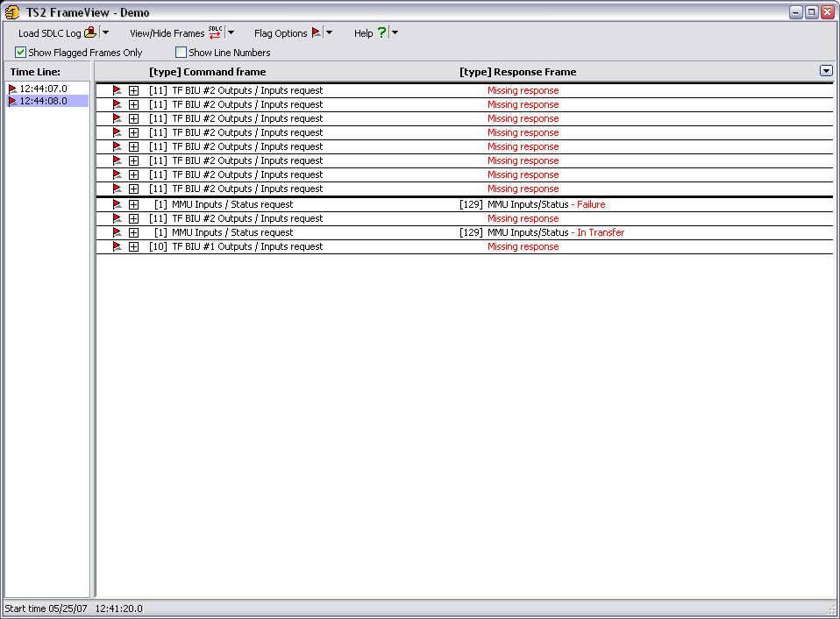840x619 pixels.
Task: Select timeline entry 12:44:08.0
Action: point(43,101)
